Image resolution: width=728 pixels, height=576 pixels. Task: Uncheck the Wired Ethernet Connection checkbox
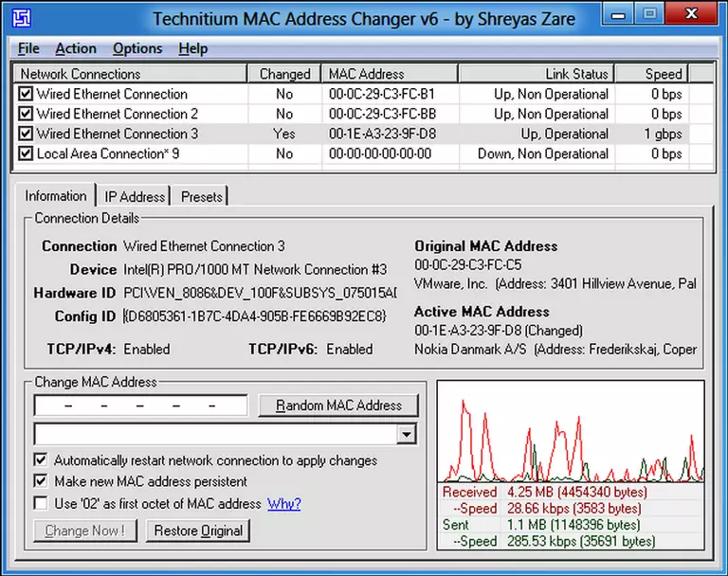click(x=26, y=94)
